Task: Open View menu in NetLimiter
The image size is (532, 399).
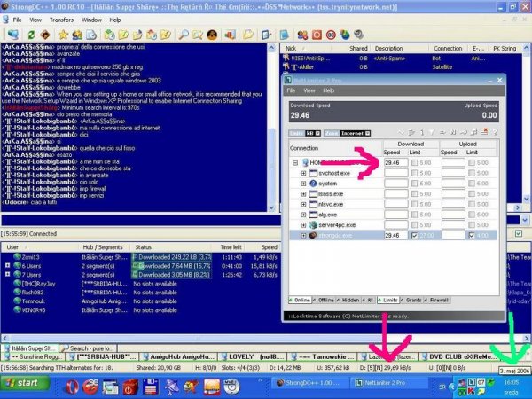Action: 309,90
